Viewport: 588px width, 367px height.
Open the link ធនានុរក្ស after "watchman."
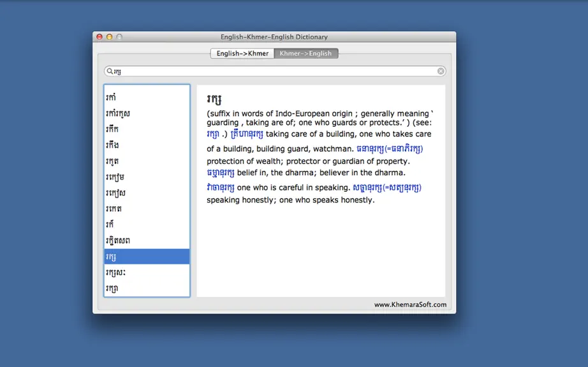pos(390,148)
